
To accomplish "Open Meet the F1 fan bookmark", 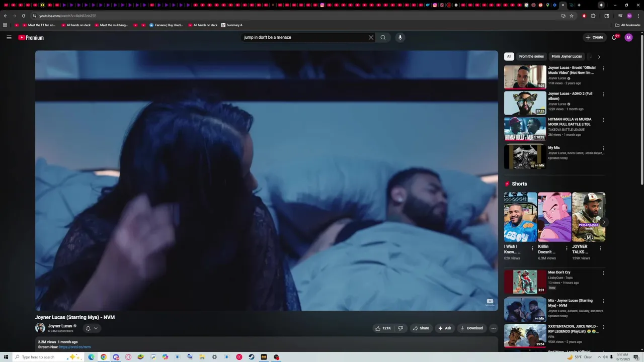I will coord(39,25).
